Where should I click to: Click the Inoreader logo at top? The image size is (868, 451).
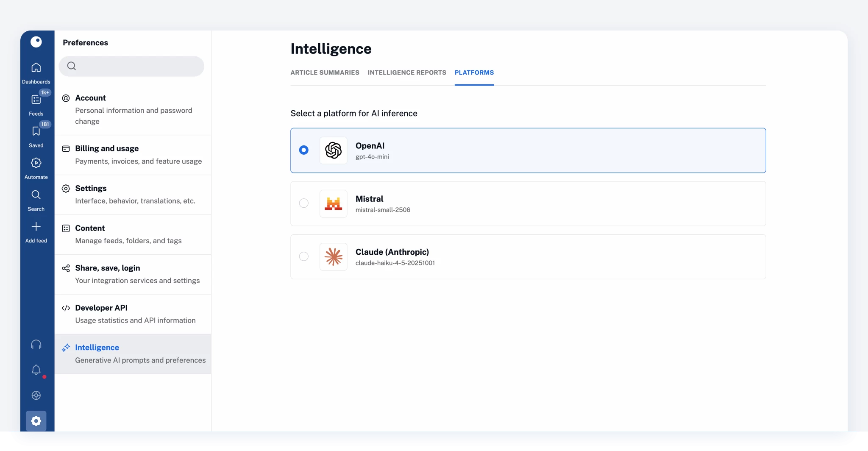[36, 42]
